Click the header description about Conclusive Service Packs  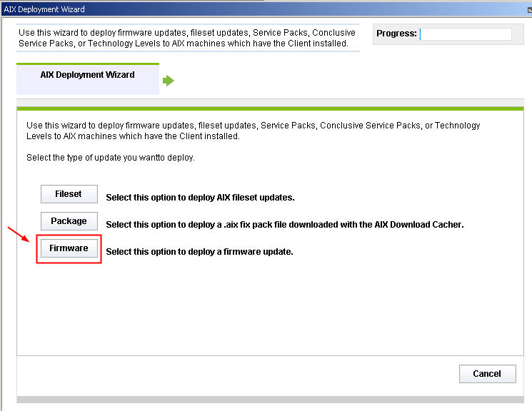tap(187, 38)
